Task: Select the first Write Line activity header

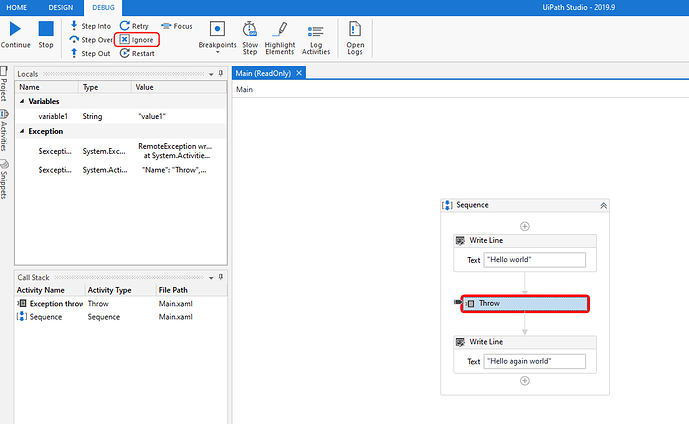Action: [x=525, y=240]
